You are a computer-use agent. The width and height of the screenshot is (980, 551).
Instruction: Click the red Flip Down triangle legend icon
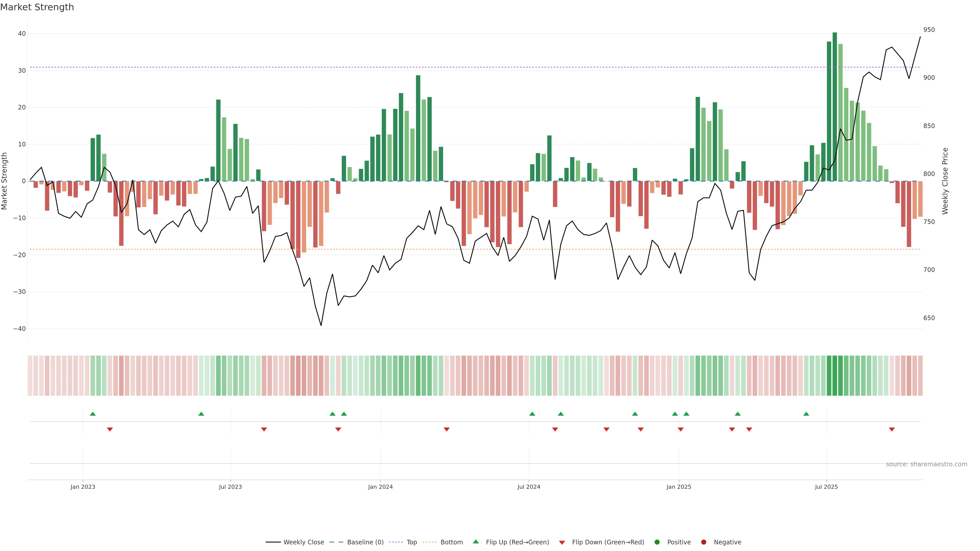tap(562, 543)
